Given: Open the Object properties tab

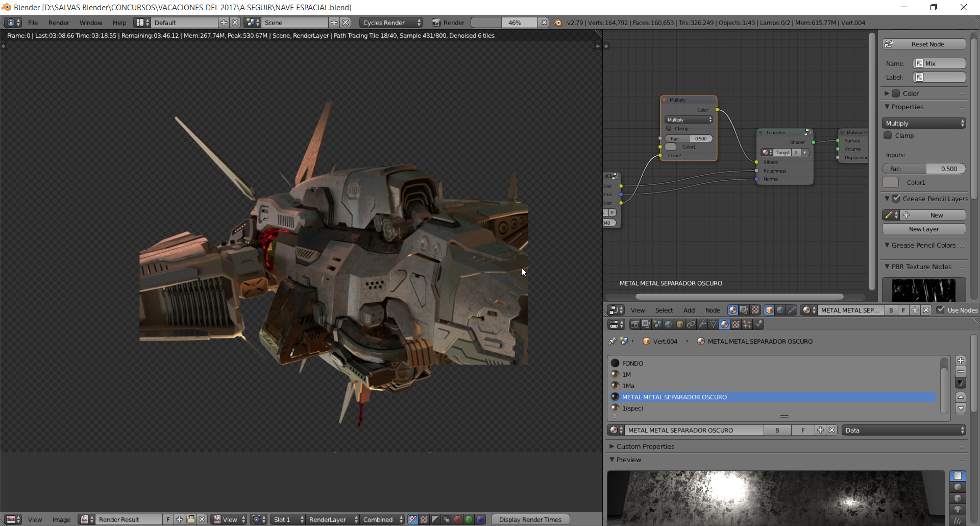Looking at the screenshot, I should (x=679, y=324).
